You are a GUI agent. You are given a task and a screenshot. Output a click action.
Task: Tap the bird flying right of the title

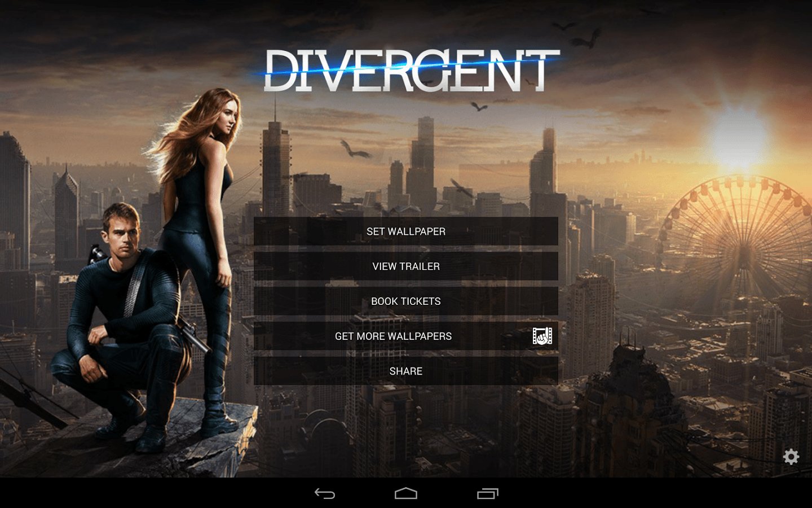point(586,40)
